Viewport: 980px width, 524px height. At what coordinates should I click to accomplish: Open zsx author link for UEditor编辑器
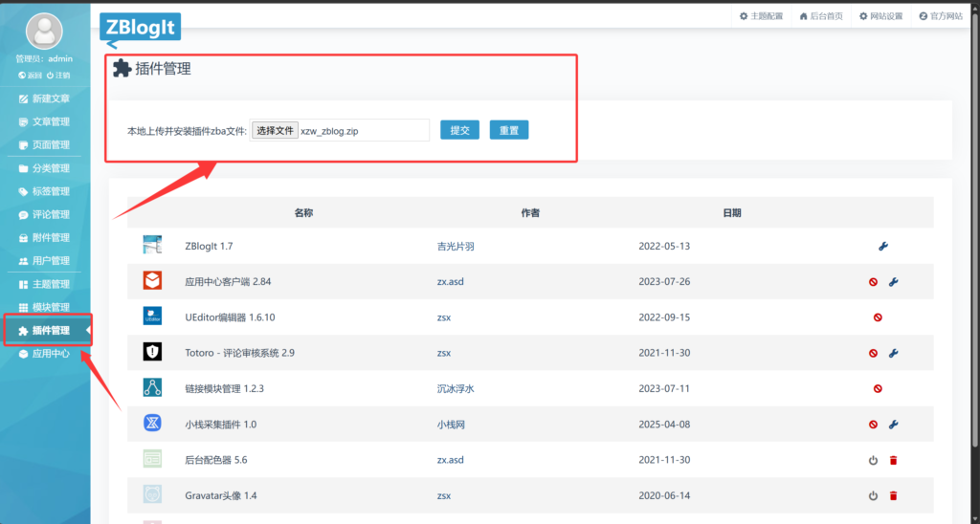click(444, 317)
